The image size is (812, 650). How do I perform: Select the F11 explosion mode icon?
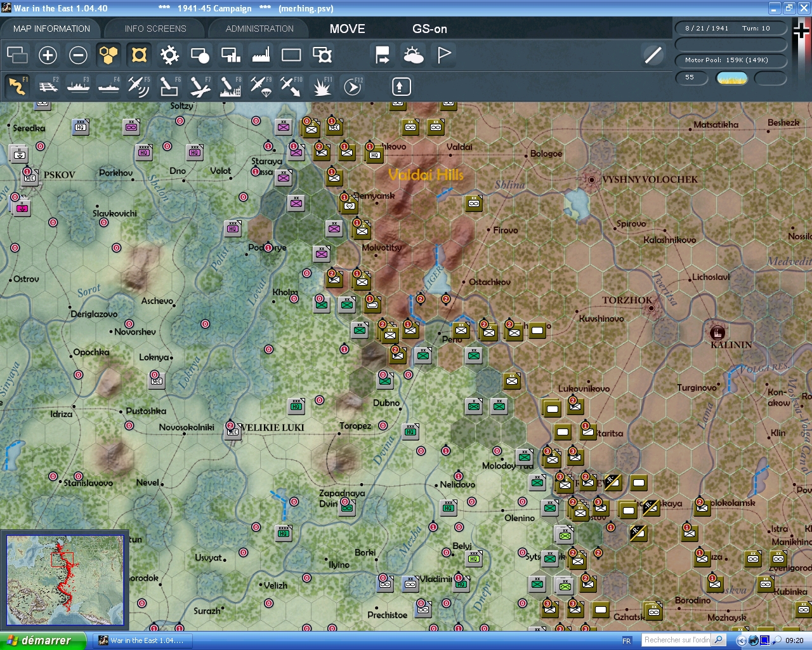(322, 86)
